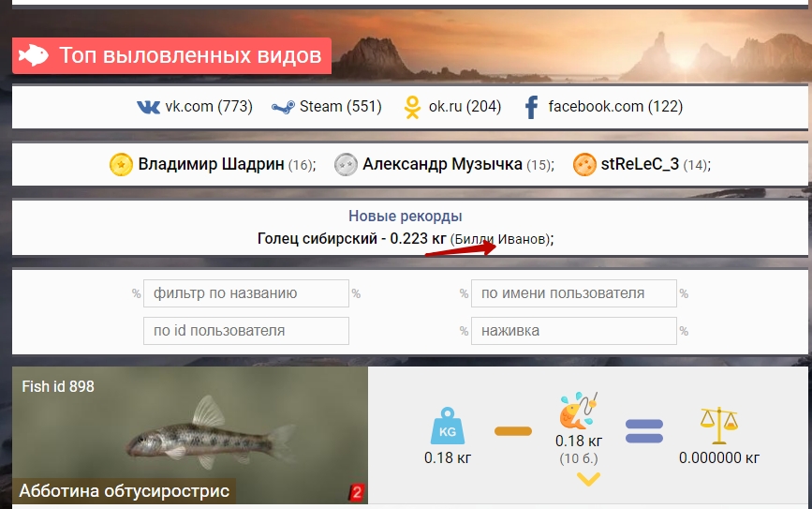Click the 'фильтр по названию' input field
Image resolution: width=812 pixels, height=509 pixels.
245,293
